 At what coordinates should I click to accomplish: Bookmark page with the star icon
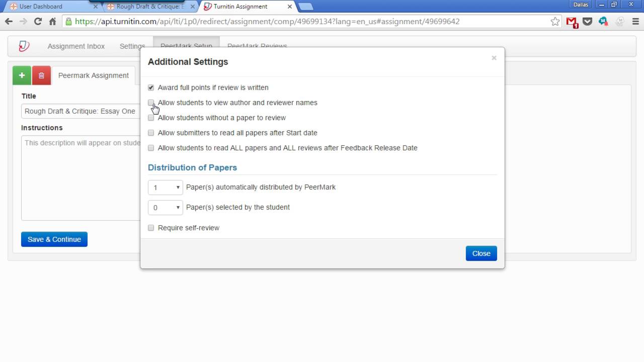(x=555, y=22)
